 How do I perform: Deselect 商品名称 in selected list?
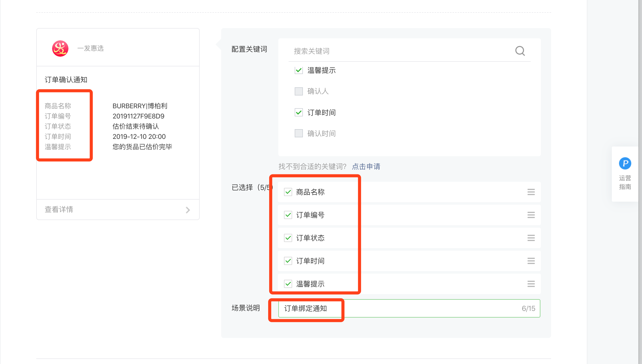[x=288, y=192]
